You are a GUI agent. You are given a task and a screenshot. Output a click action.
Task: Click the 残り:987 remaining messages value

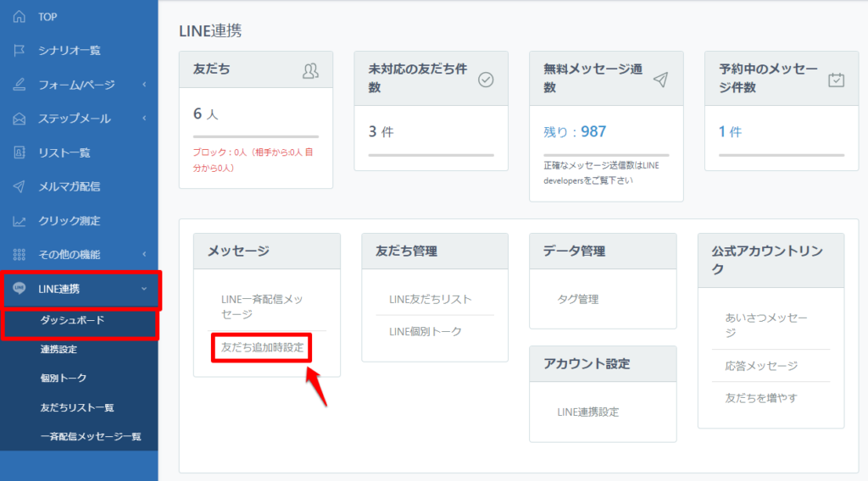575,131
